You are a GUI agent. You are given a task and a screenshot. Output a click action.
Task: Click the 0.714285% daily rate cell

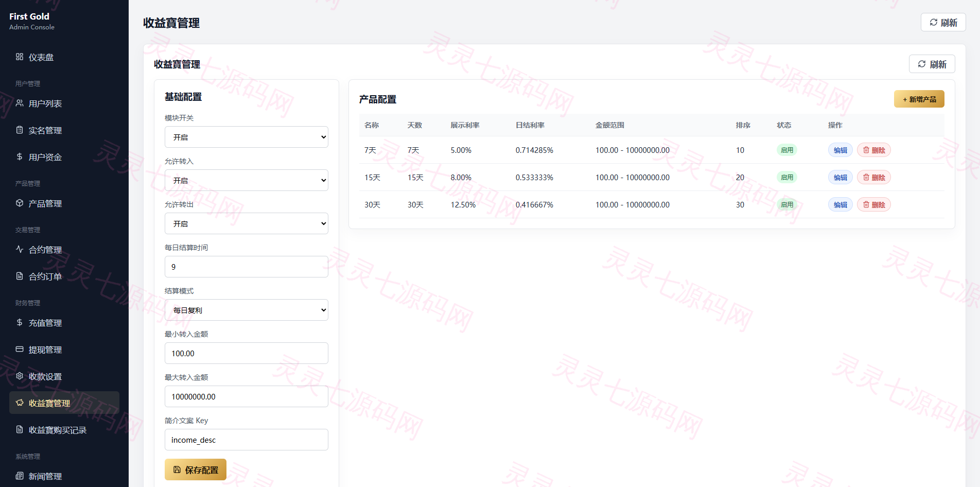click(x=534, y=150)
